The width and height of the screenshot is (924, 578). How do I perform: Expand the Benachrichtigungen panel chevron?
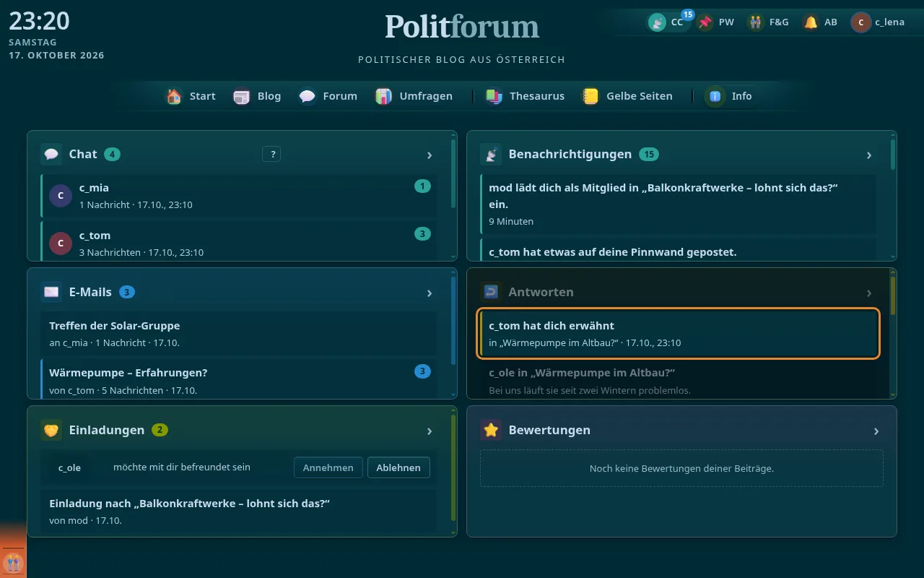tap(869, 155)
